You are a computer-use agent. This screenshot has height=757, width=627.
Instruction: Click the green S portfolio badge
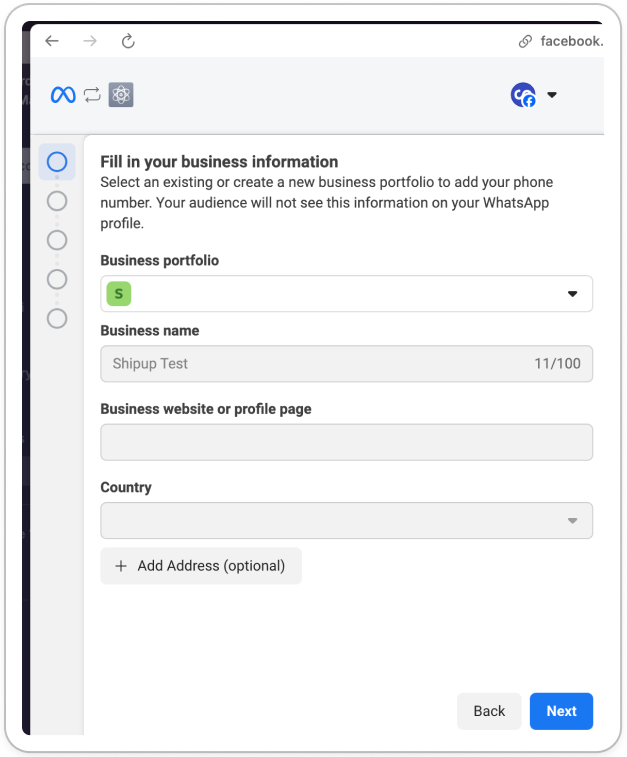pos(119,294)
